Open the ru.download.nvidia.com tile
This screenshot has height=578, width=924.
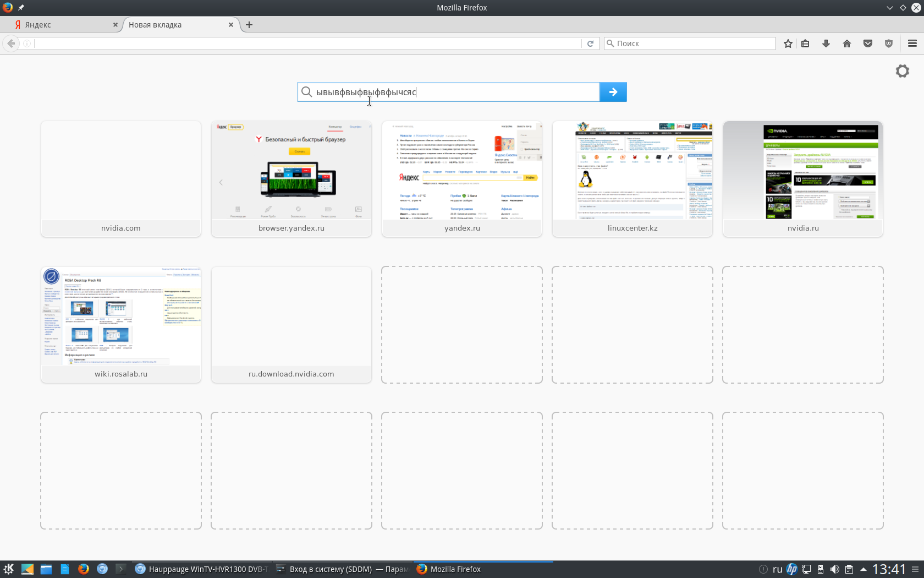pos(291,325)
